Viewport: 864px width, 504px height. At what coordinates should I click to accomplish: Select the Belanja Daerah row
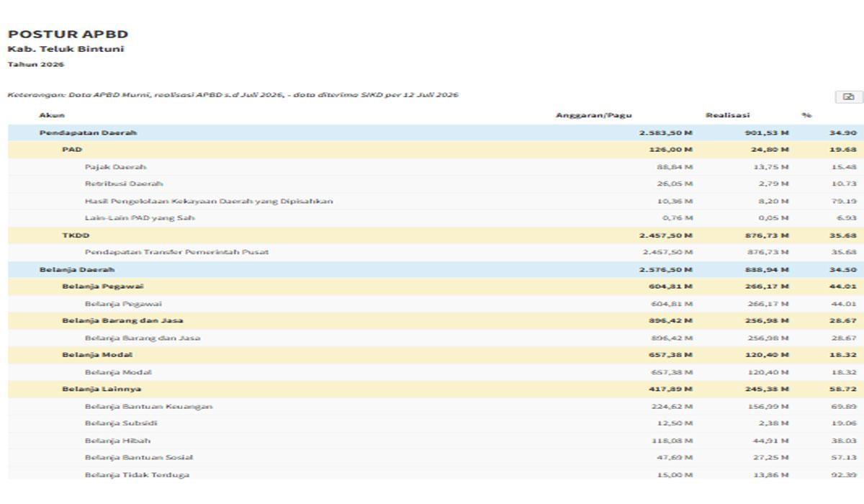(x=436, y=269)
